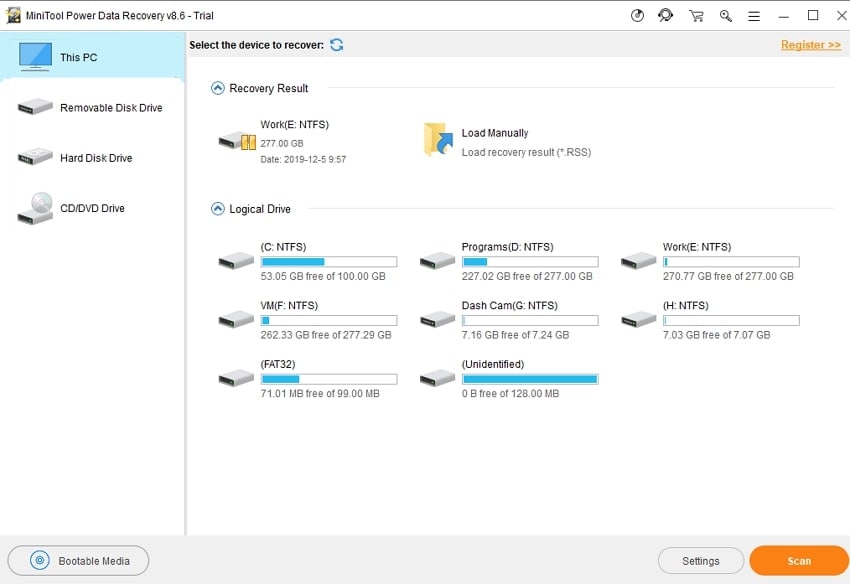Select the CD/DVD Drive category

pos(92,207)
